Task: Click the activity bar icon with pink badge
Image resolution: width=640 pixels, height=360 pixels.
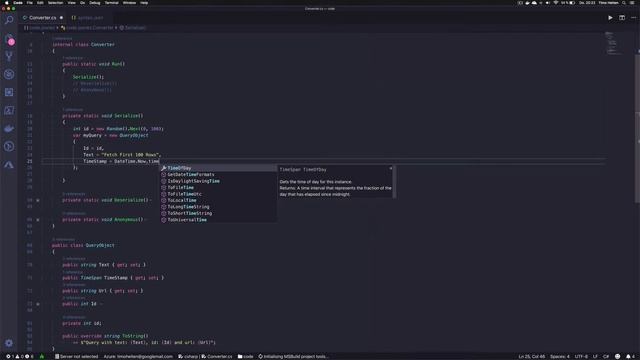Action: point(10,40)
